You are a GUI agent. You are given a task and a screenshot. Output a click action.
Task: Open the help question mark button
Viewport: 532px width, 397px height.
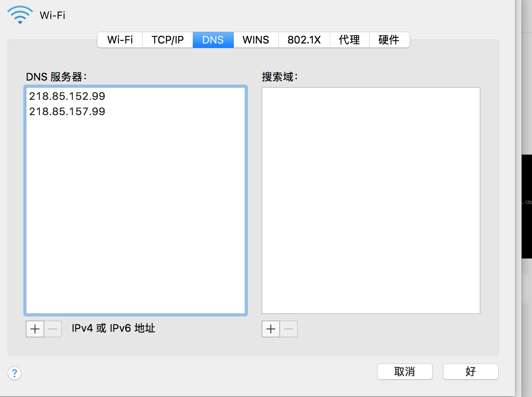coord(14,373)
